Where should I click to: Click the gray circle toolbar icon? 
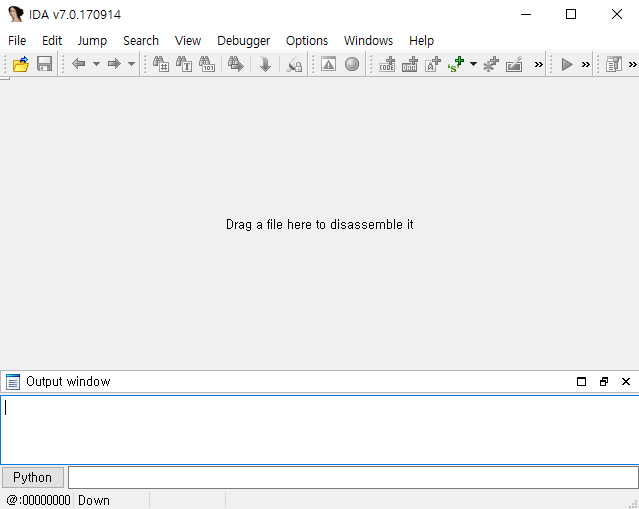click(x=352, y=64)
